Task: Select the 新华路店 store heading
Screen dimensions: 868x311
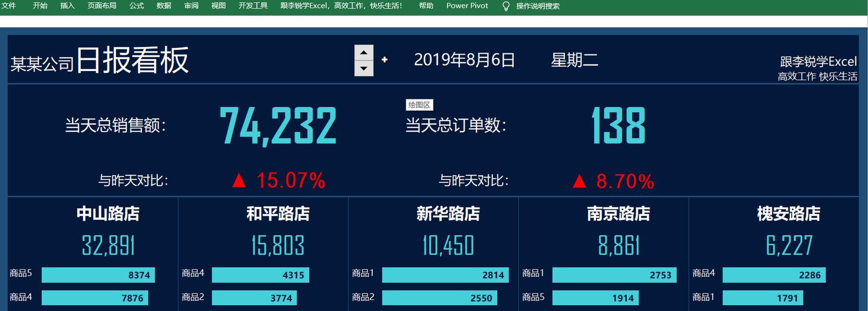Action: pyautogui.click(x=448, y=214)
